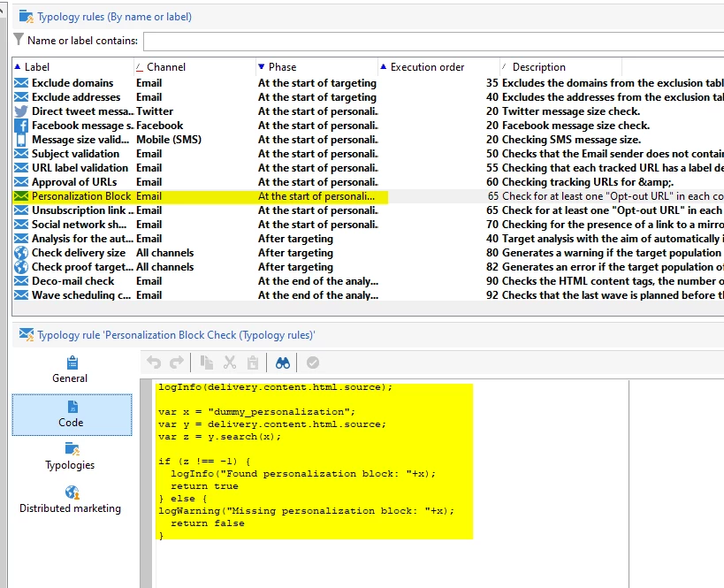Click the paste clipboard icon
Viewport: 724px width, 588px height.
pyautogui.click(x=253, y=363)
